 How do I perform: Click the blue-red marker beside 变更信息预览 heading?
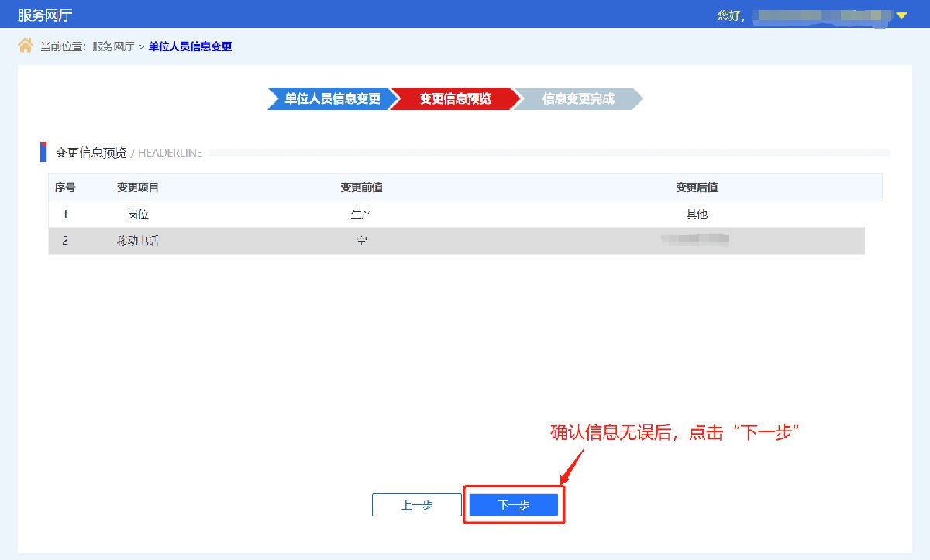point(44,153)
